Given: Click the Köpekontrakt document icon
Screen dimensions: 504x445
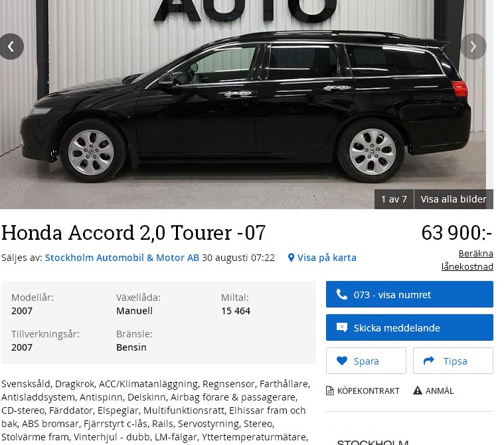Looking at the screenshot, I should click(330, 391).
